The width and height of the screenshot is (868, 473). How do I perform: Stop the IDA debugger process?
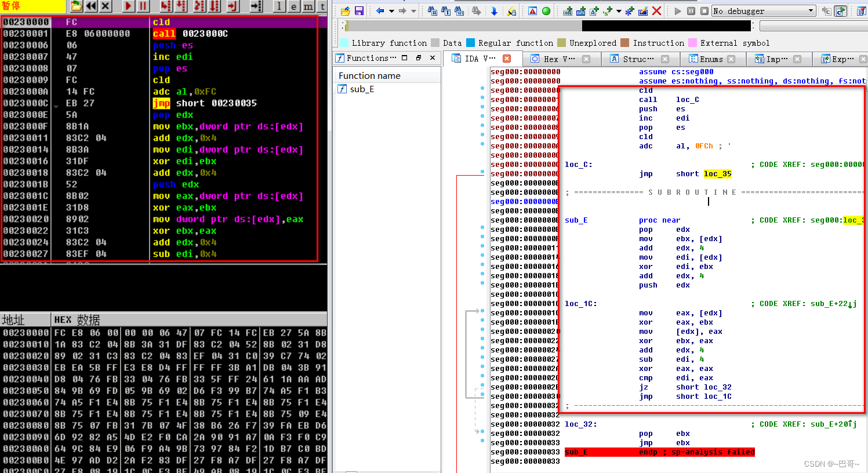click(704, 11)
